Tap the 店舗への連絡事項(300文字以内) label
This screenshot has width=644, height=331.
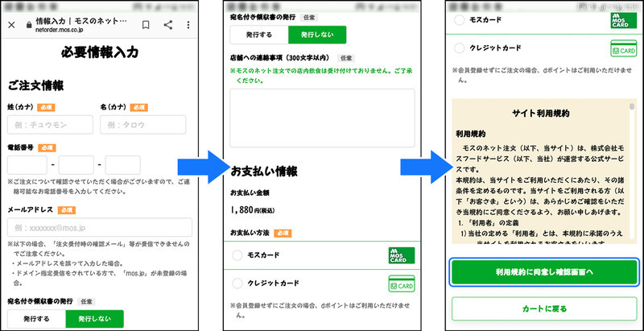281,58
